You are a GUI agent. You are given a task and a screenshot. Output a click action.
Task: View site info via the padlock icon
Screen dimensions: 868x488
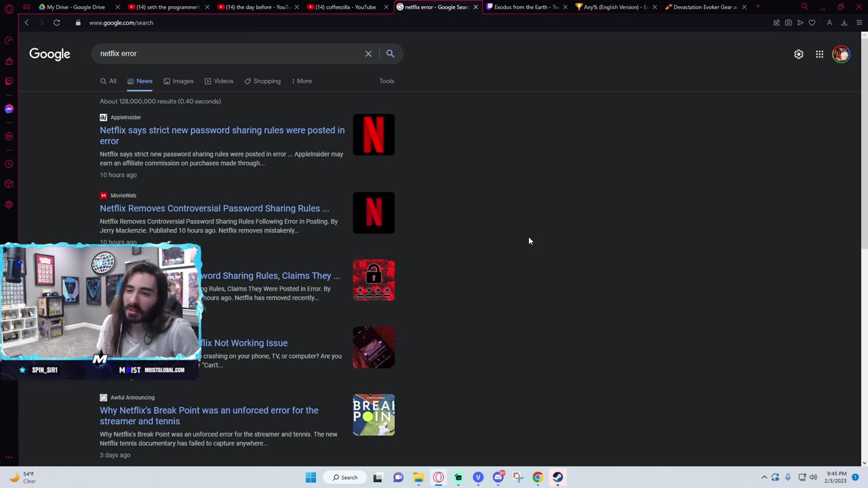click(x=79, y=22)
